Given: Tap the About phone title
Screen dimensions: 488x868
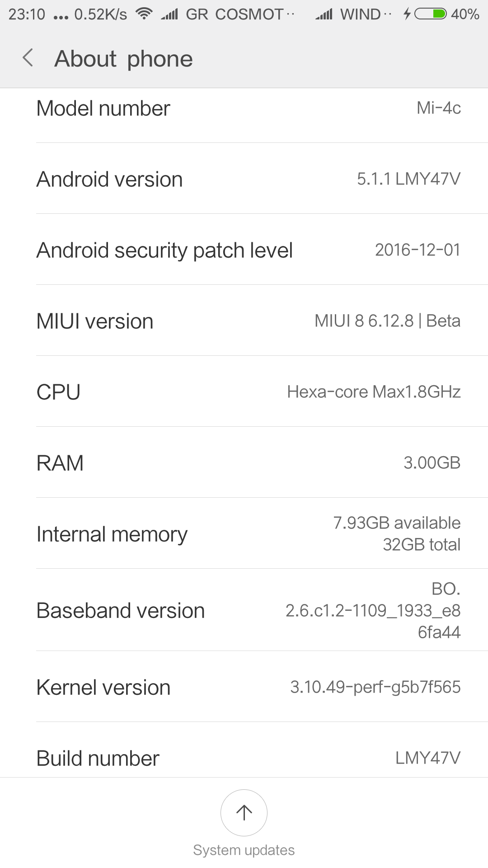Looking at the screenshot, I should click(x=124, y=59).
